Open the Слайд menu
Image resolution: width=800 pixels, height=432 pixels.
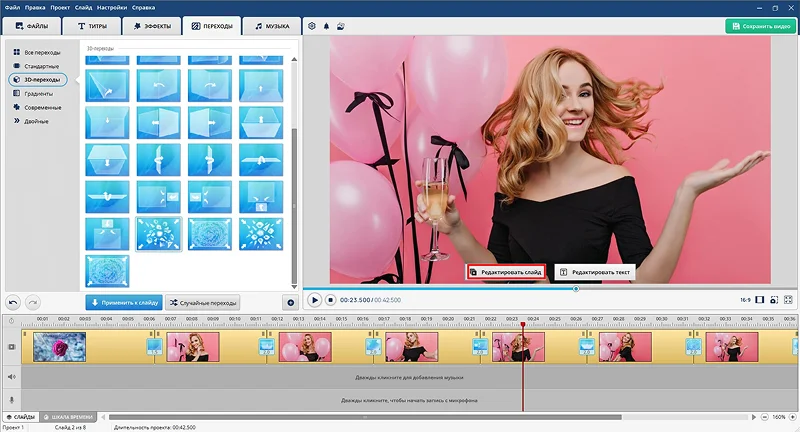tap(83, 8)
